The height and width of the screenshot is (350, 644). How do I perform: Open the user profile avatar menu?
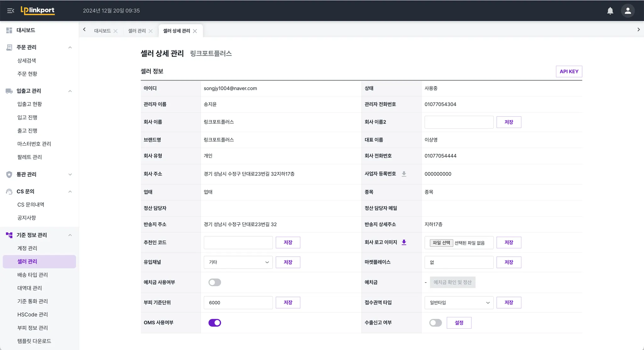628,11
